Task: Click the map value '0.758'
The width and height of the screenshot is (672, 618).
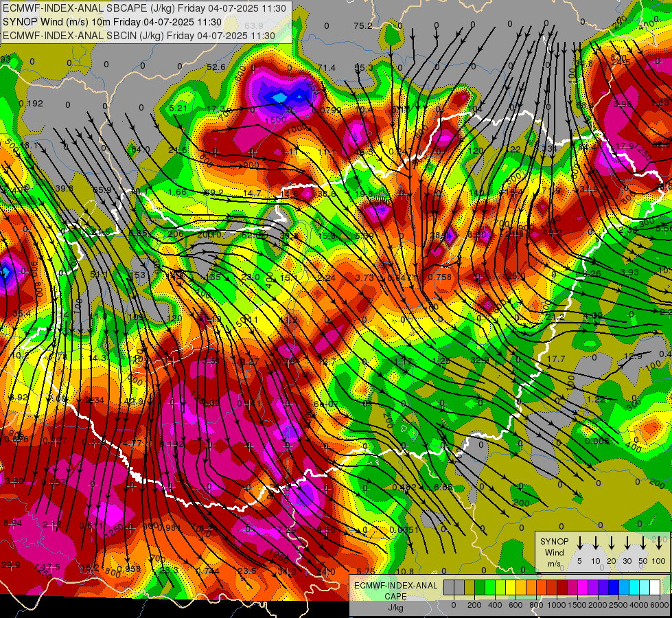Action: [440, 277]
